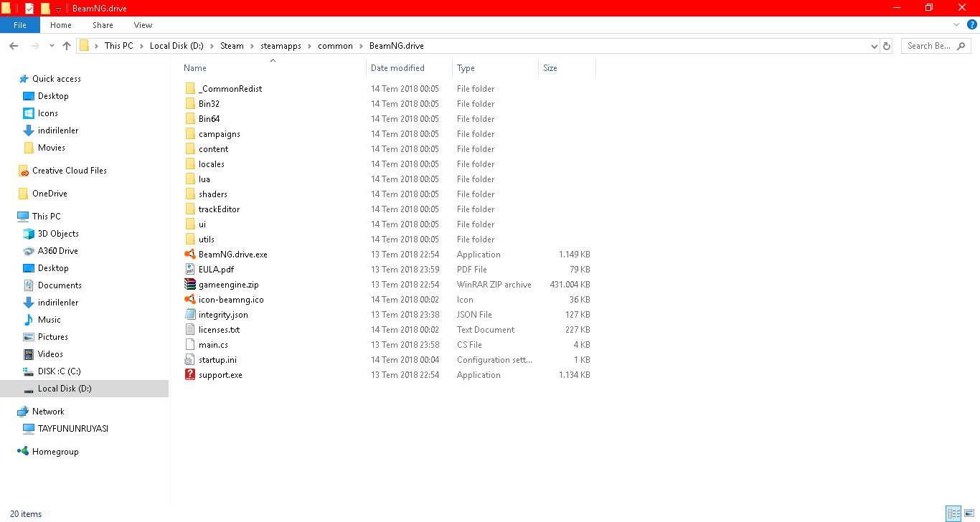Switch to Large icons view layout
The height and width of the screenshot is (522, 980).
tap(969, 513)
